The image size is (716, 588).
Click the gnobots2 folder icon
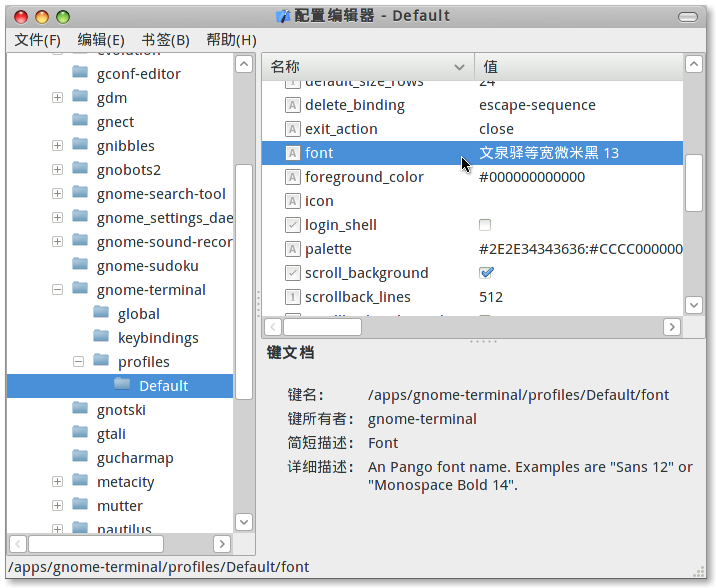click(x=80, y=168)
